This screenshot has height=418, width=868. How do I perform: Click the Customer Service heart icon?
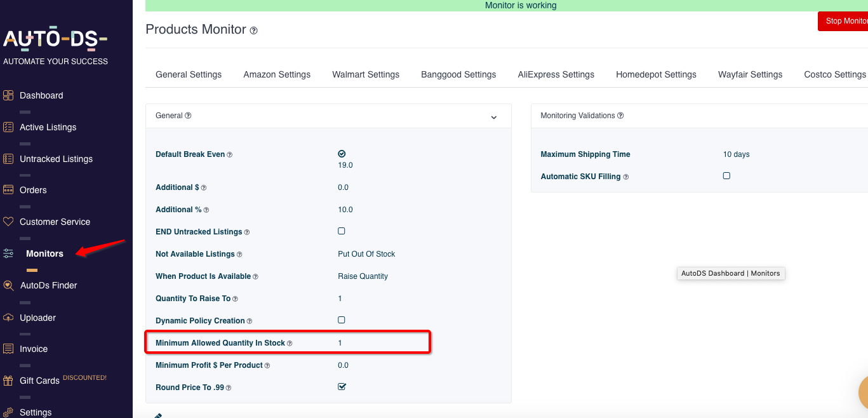click(8, 222)
